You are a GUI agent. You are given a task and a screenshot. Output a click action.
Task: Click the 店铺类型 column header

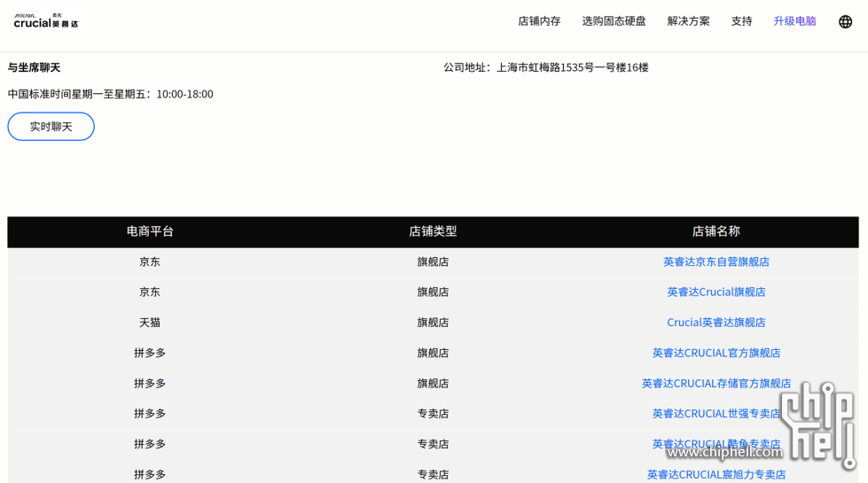[433, 231]
